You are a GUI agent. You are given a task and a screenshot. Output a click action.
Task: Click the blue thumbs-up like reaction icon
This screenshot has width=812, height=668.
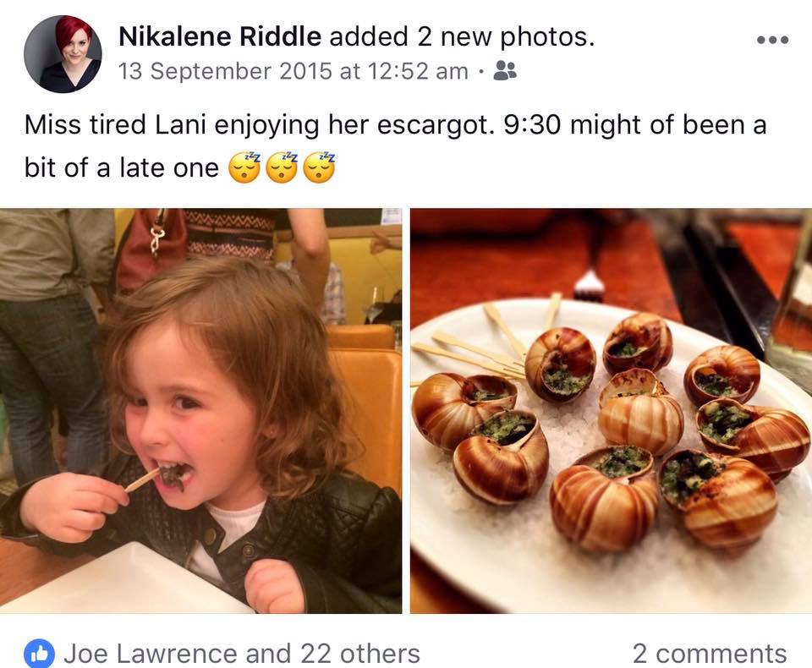[x=39, y=654]
